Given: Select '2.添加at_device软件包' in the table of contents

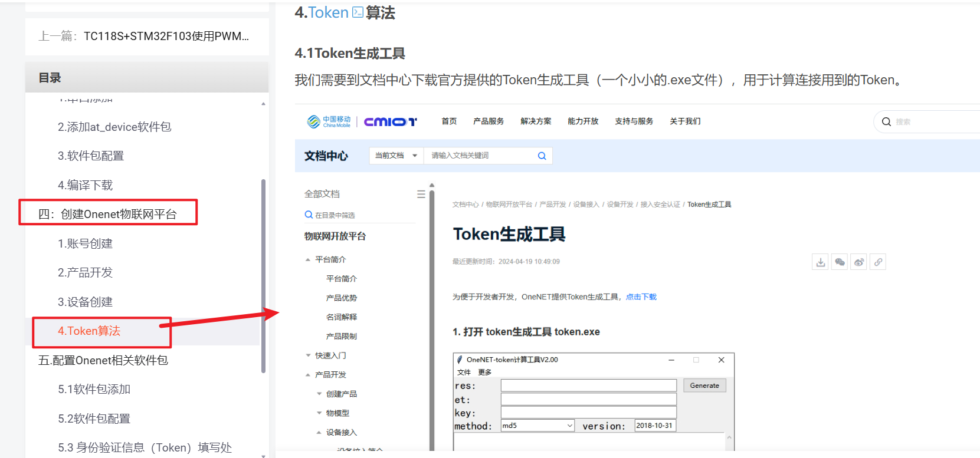Looking at the screenshot, I should click(x=114, y=127).
